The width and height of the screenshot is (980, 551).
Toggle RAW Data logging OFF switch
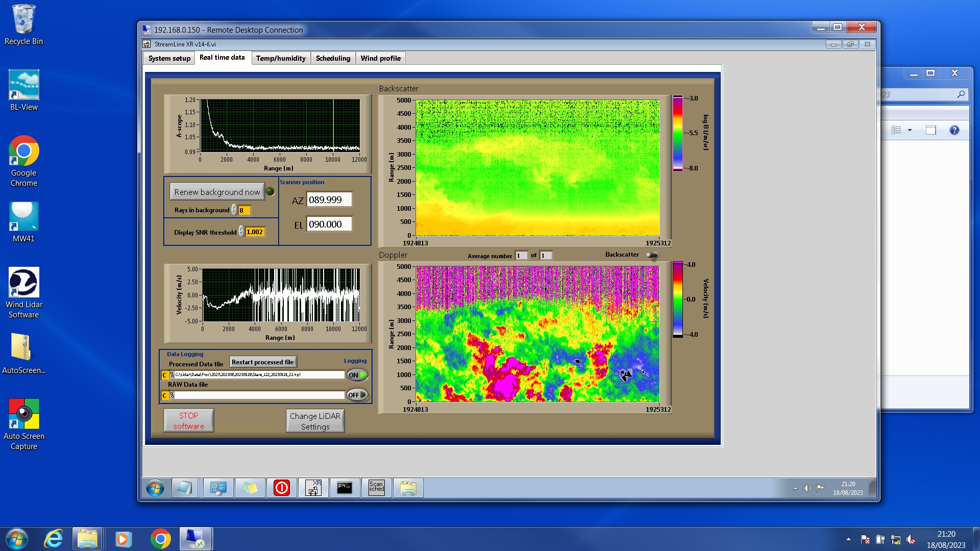(x=357, y=395)
